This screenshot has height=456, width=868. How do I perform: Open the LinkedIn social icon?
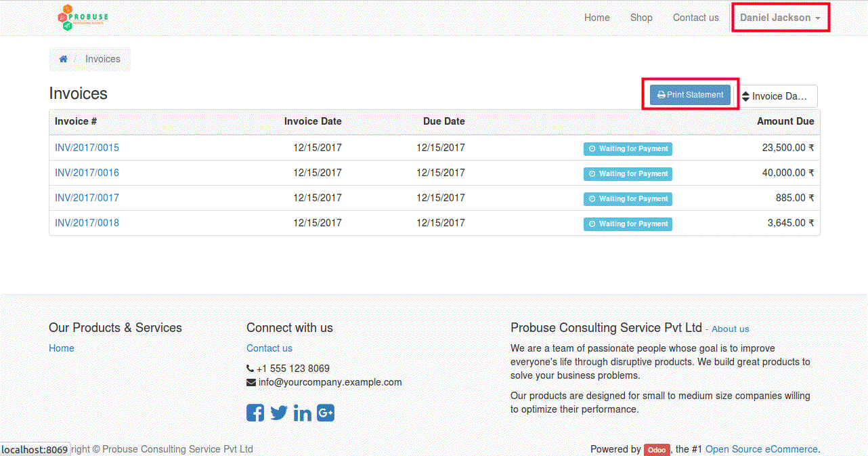coord(303,413)
